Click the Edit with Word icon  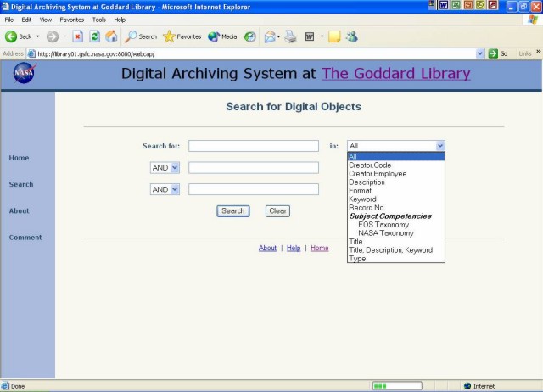pos(310,36)
